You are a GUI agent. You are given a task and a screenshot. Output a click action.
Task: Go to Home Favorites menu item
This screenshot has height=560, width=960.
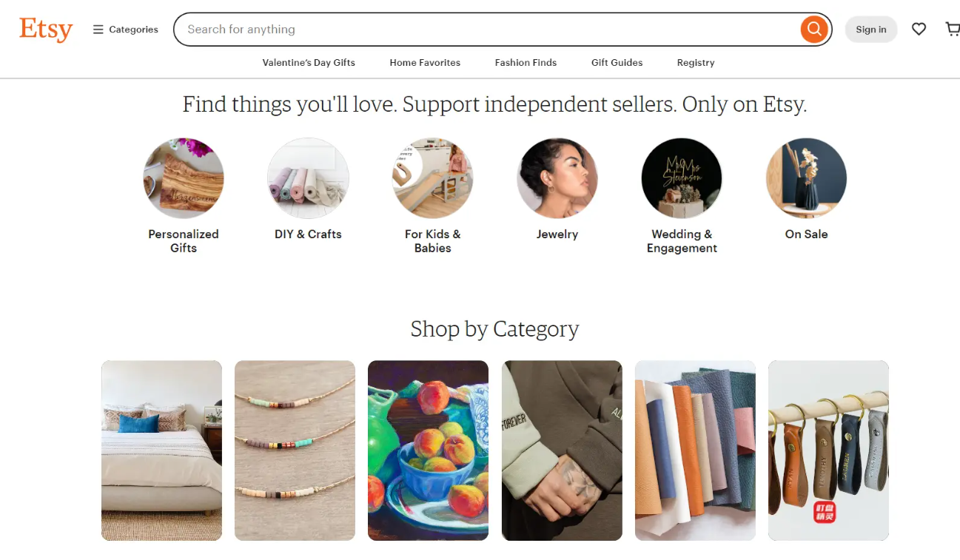point(425,63)
